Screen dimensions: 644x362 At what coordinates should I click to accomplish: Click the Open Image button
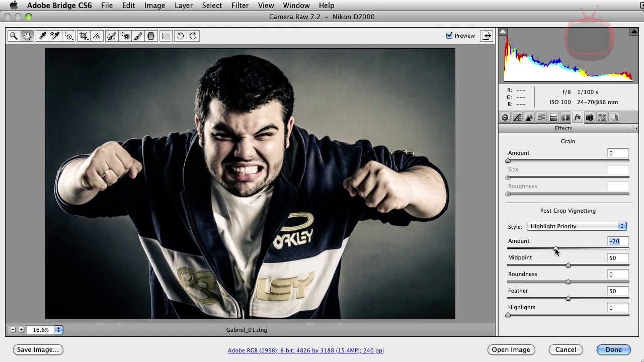(511, 350)
